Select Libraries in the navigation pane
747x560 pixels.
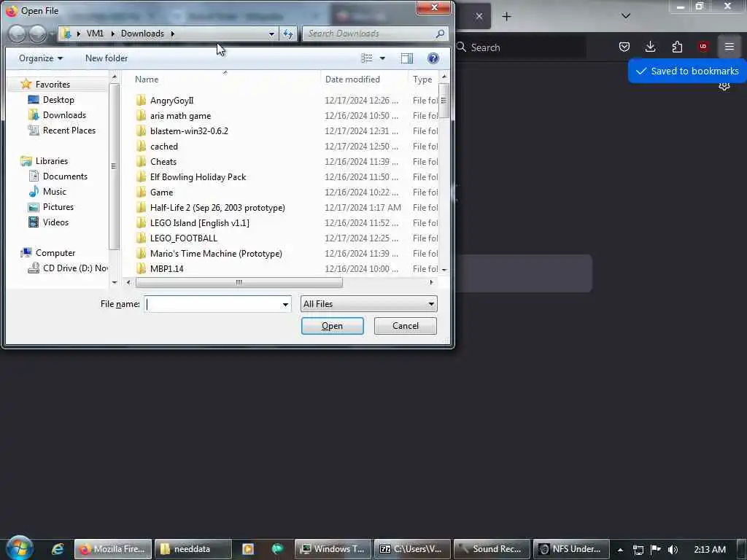(x=52, y=161)
